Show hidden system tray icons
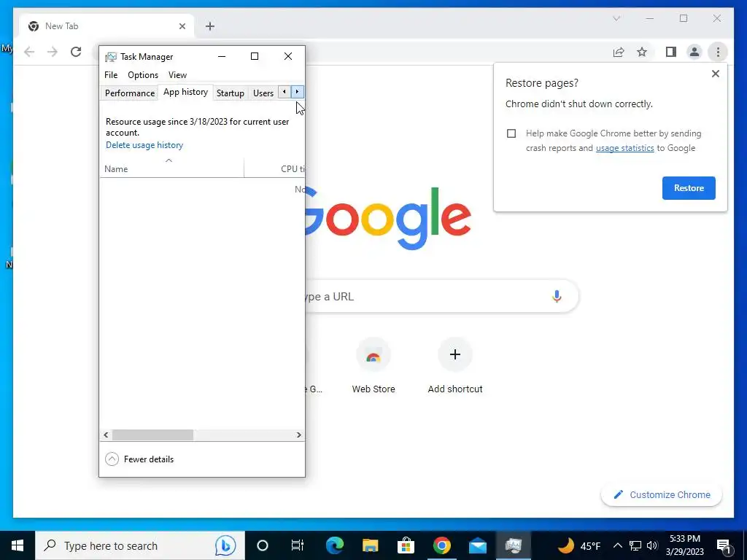Screen dimensions: 747x560 (x=617, y=545)
